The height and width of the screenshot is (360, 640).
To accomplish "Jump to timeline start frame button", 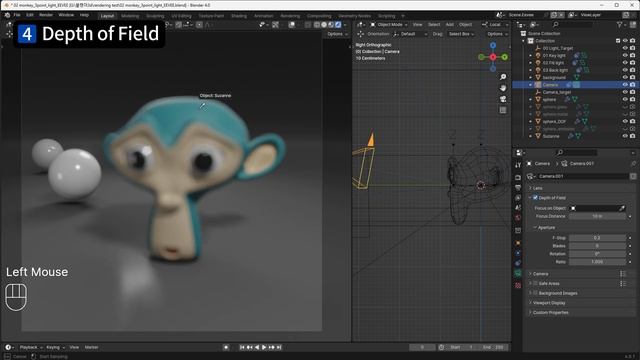I will pyautogui.click(x=242, y=347).
